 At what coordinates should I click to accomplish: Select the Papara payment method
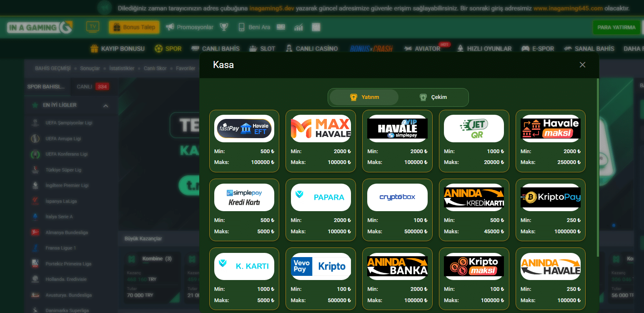tap(321, 197)
